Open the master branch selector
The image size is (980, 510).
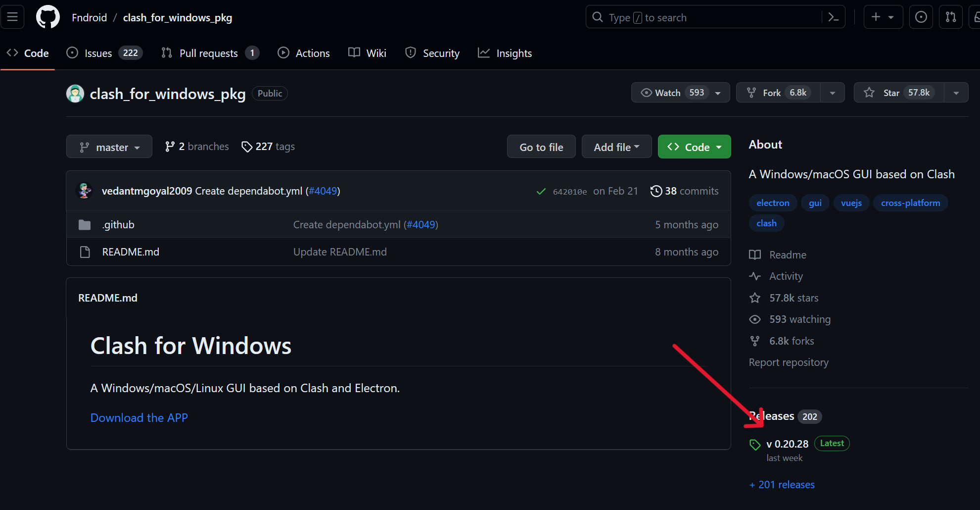(109, 147)
